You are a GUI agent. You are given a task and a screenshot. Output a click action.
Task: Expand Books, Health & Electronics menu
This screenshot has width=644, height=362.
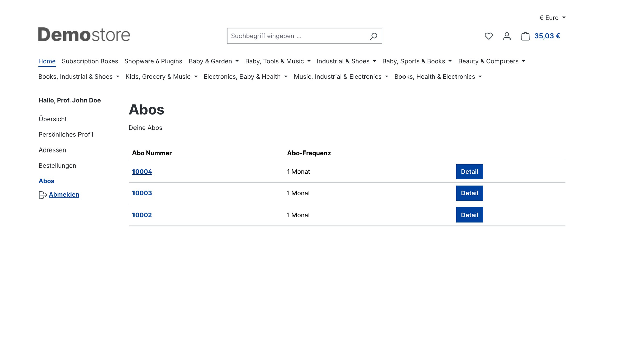438,77
